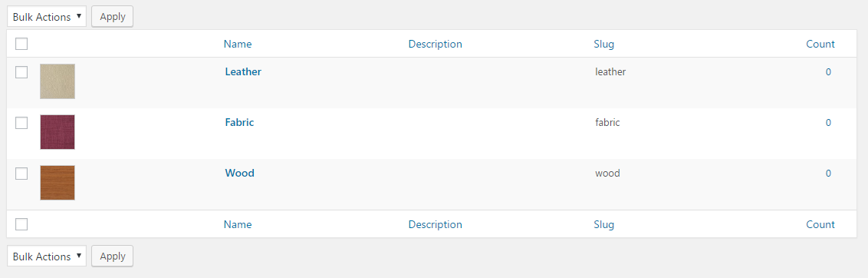Open the Fabric term link

(239, 123)
